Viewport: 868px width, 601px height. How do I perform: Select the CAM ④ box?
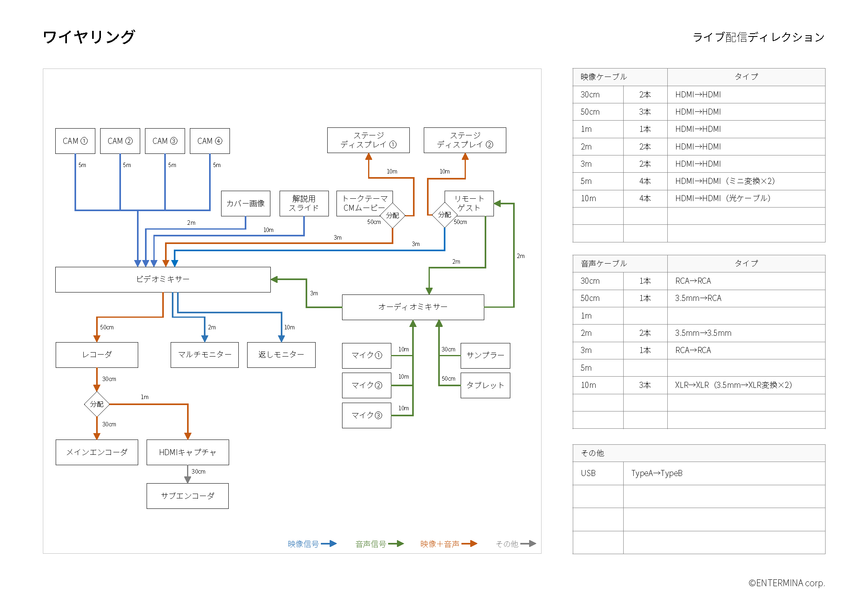pyautogui.click(x=209, y=141)
